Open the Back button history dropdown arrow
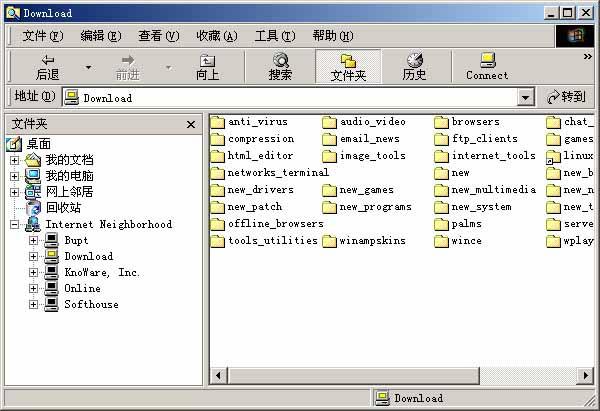 tap(88, 67)
